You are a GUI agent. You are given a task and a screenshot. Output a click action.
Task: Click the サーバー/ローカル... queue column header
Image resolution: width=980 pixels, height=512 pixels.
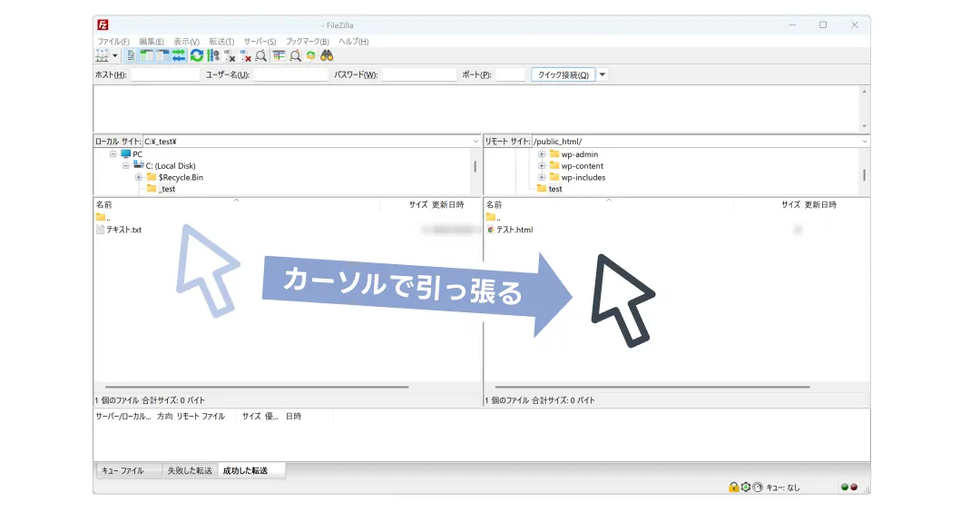click(123, 416)
